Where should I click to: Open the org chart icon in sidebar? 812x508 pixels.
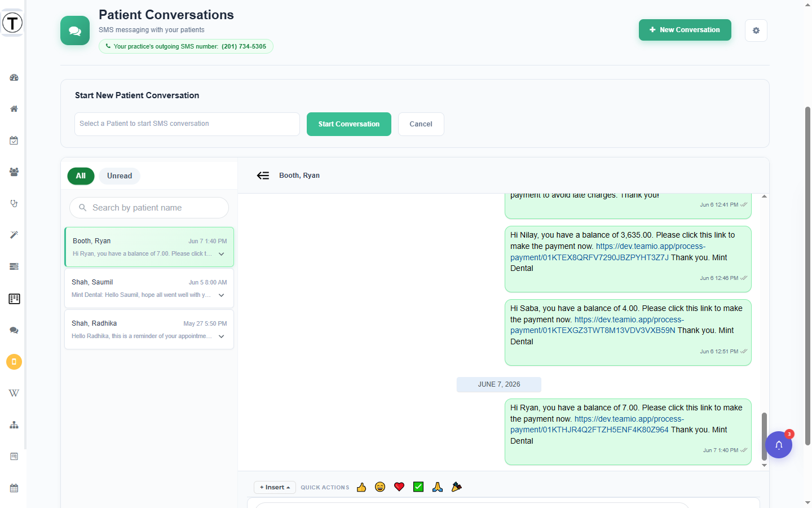pos(14,425)
